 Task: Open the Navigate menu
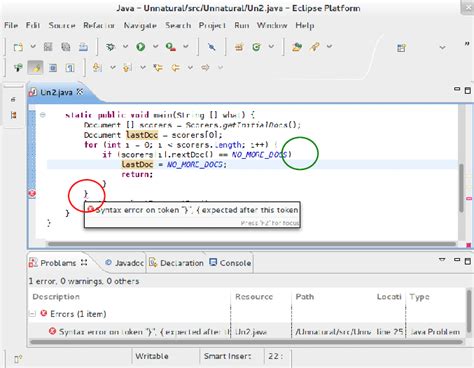coord(140,25)
